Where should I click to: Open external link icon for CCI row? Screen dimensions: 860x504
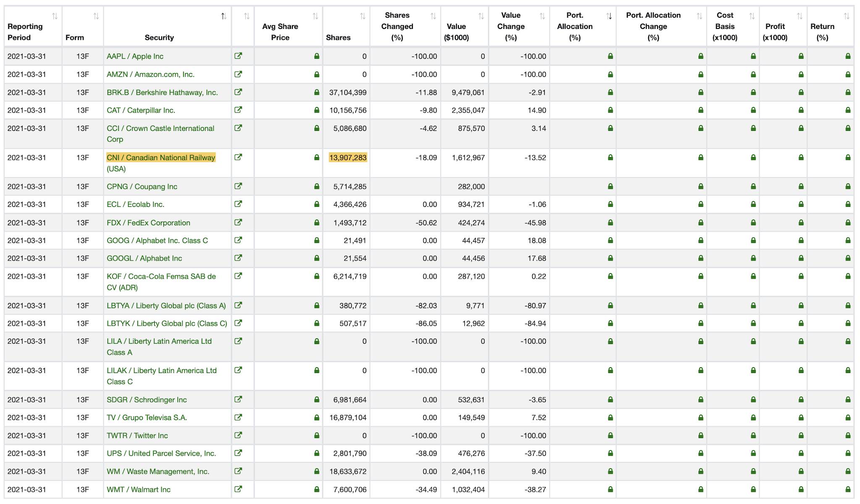coord(238,128)
